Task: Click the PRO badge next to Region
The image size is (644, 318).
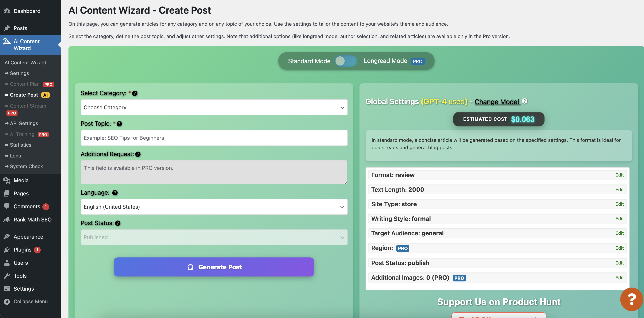Action: click(402, 248)
